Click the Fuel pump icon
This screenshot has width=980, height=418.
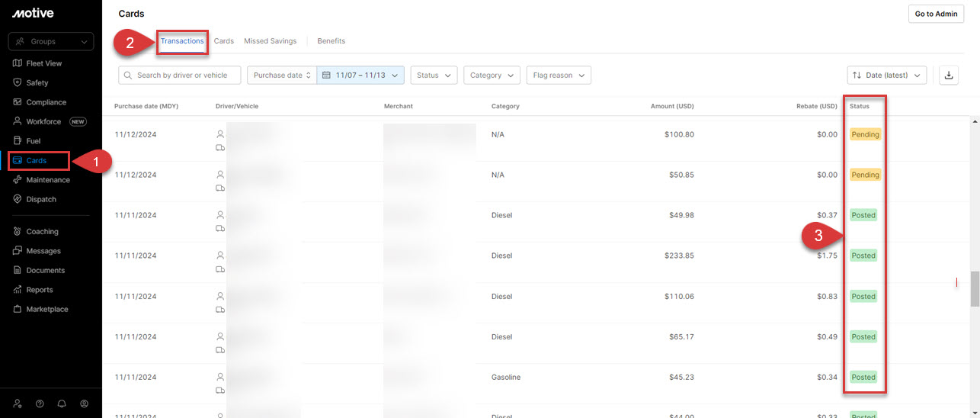click(18, 141)
